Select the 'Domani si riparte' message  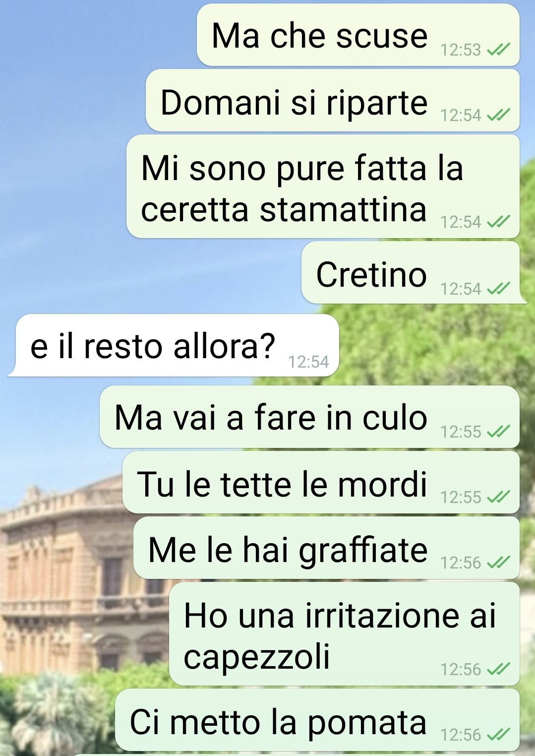333,101
